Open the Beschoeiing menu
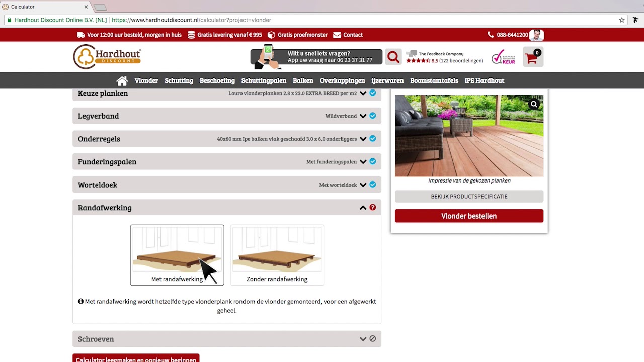The height and width of the screenshot is (362, 644). [217, 80]
